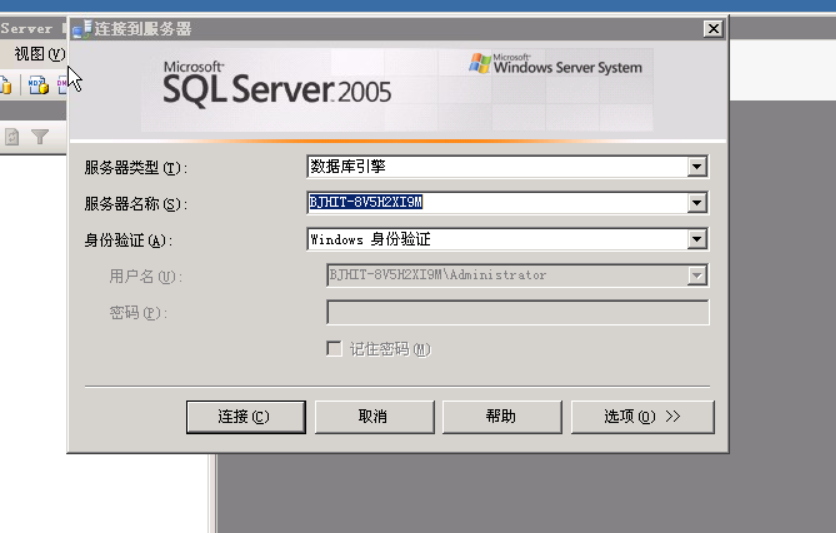Open the 身份验证 dropdown arrow
836x533 pixels.
click(697, 239)
